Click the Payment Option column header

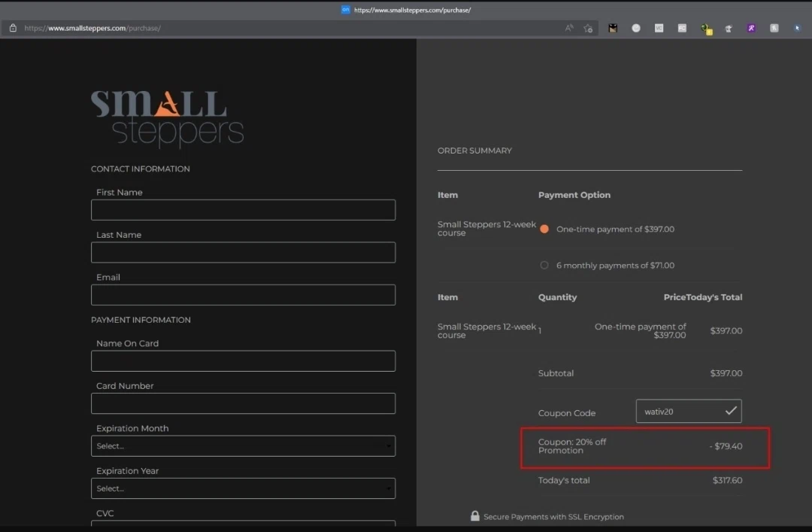[574, 195]
